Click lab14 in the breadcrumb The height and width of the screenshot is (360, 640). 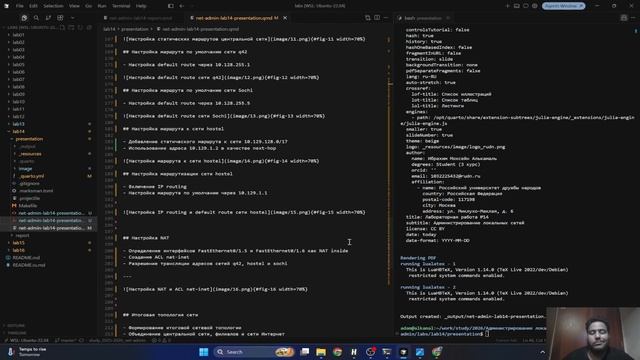(109, 29)
